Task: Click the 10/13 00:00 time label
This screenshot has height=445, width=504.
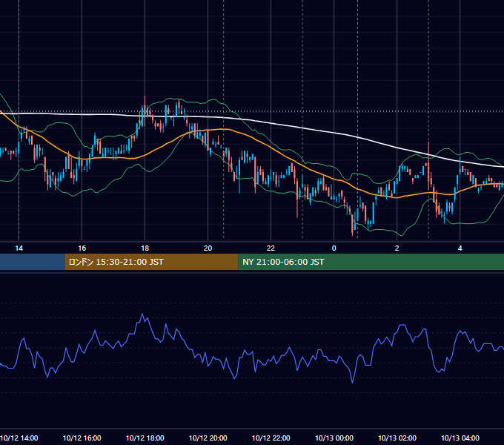Action: (x=334, y=438)
